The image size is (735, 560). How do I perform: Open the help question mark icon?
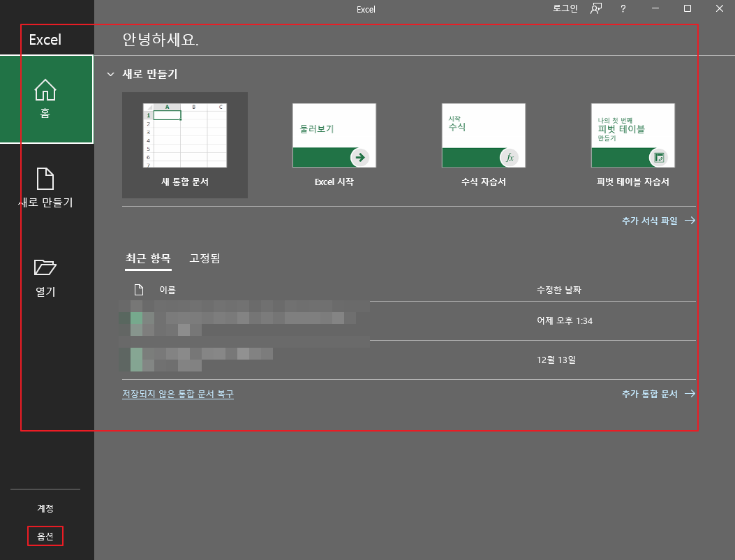(623, 8)
